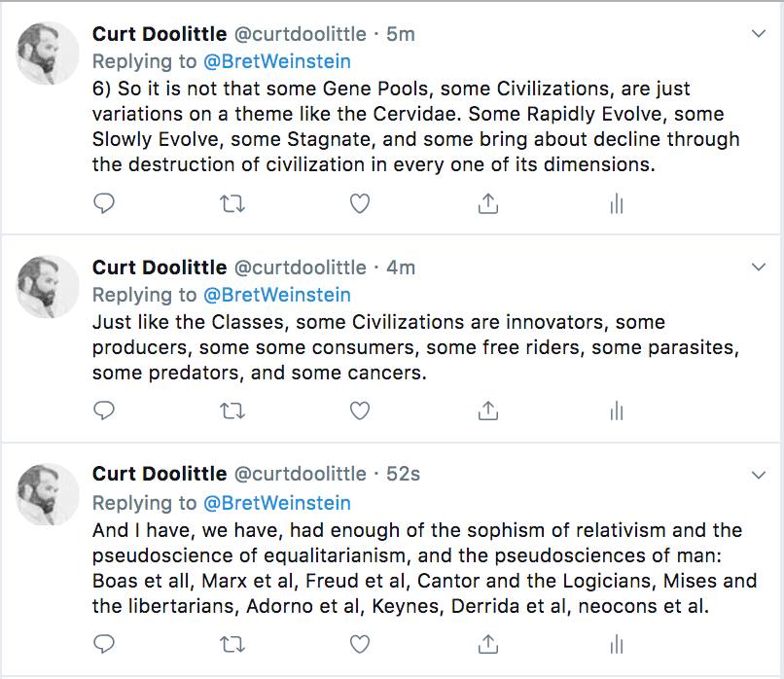Retweet the tweet about innovators and producers
Image resolution: width=784 pixels, height=679 pixels.
click(232, 411)
